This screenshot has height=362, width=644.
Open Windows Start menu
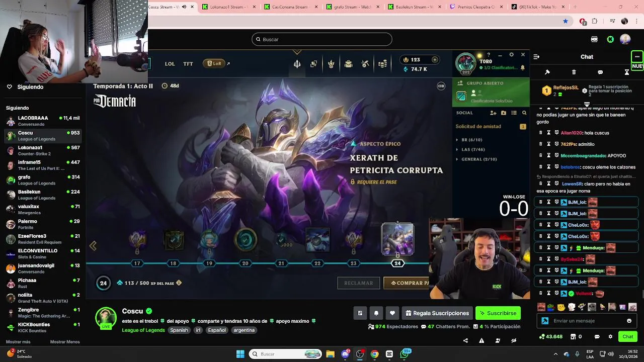pyautogui.click(x=240, y=354)
